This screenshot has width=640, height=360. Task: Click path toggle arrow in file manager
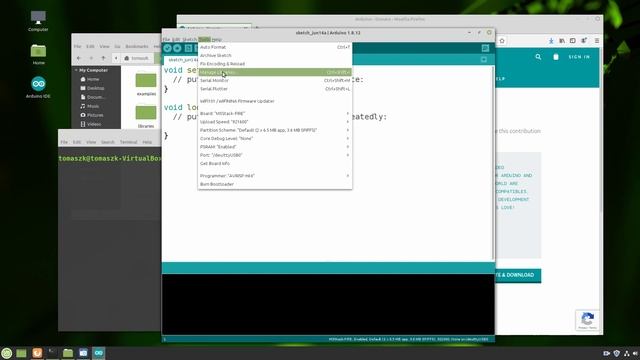[x=116, y=58]
